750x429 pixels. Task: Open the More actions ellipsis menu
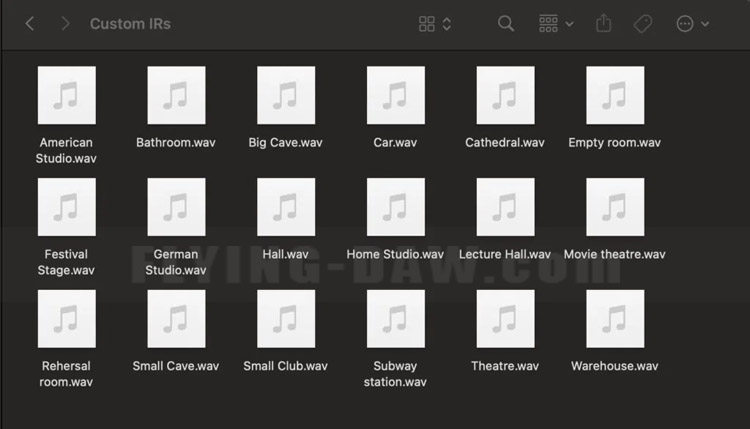(x=685, y=23)
